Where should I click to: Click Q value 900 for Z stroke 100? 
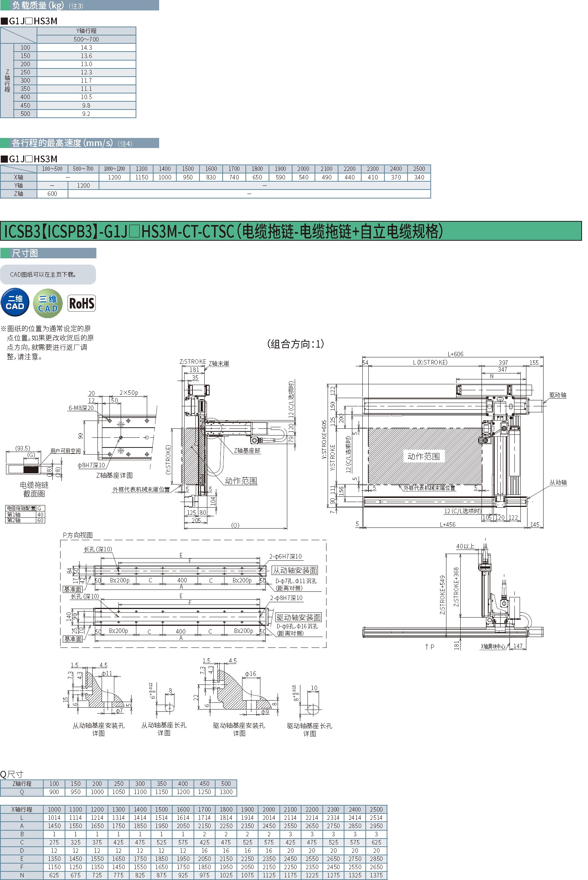54,792
